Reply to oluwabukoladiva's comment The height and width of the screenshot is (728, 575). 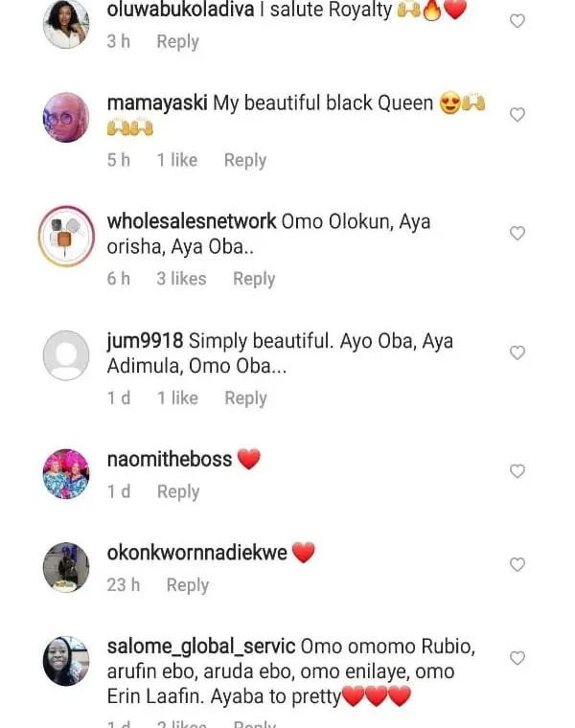[178, 41]
